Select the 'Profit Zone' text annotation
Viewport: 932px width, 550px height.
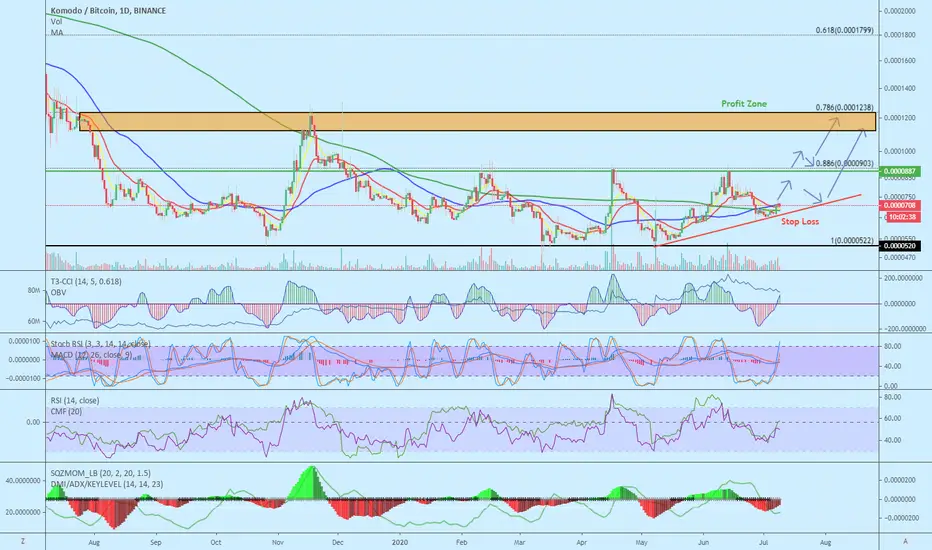click(744, 103)
